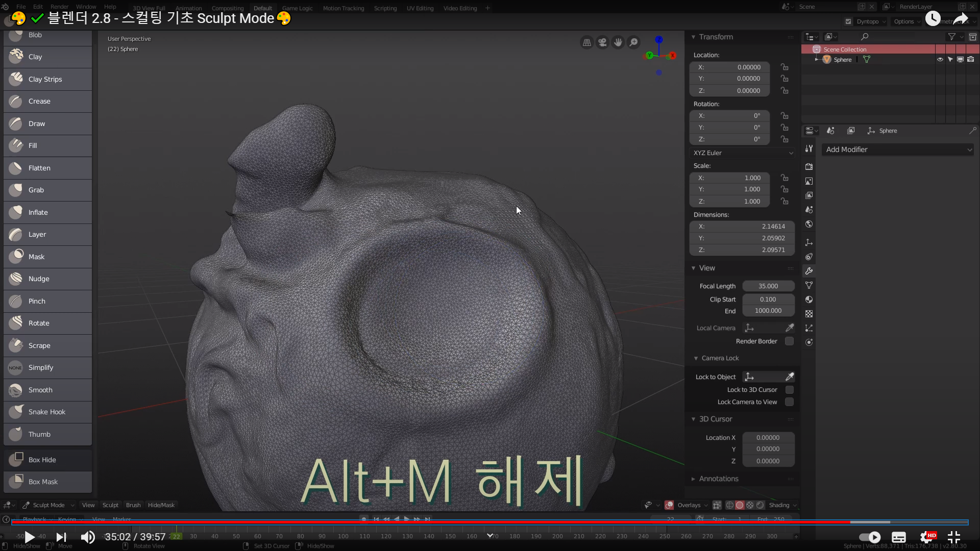Click the camera view icon in viewport

coord(602,42)
